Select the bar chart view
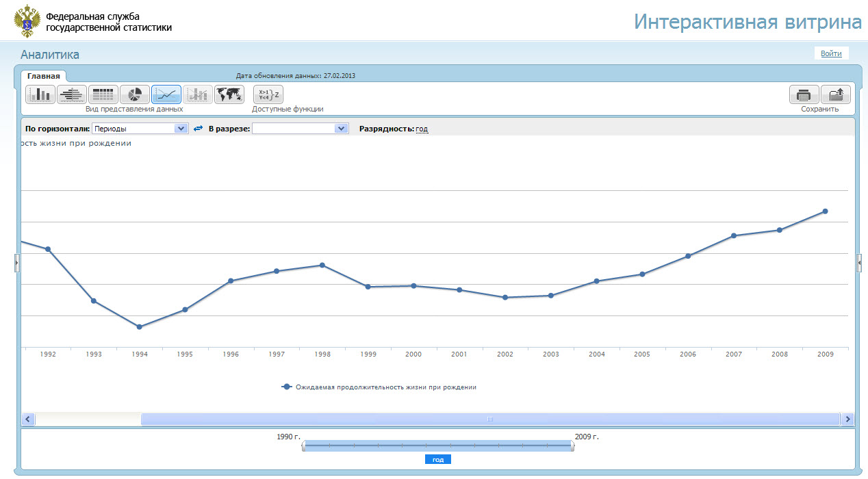This screenshot has width=868, height=479. (x=40, y=94)
